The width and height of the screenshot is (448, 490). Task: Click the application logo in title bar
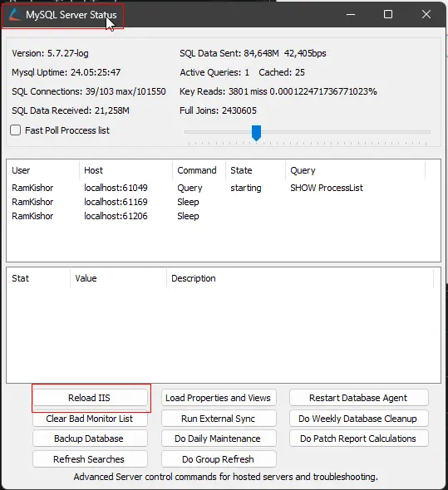(x=14, y=15)
